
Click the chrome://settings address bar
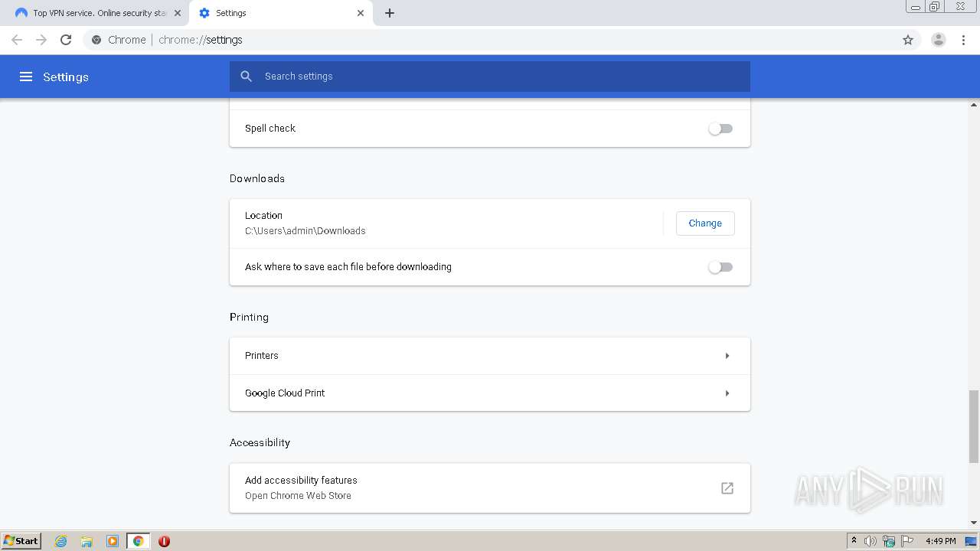[490, 40]
